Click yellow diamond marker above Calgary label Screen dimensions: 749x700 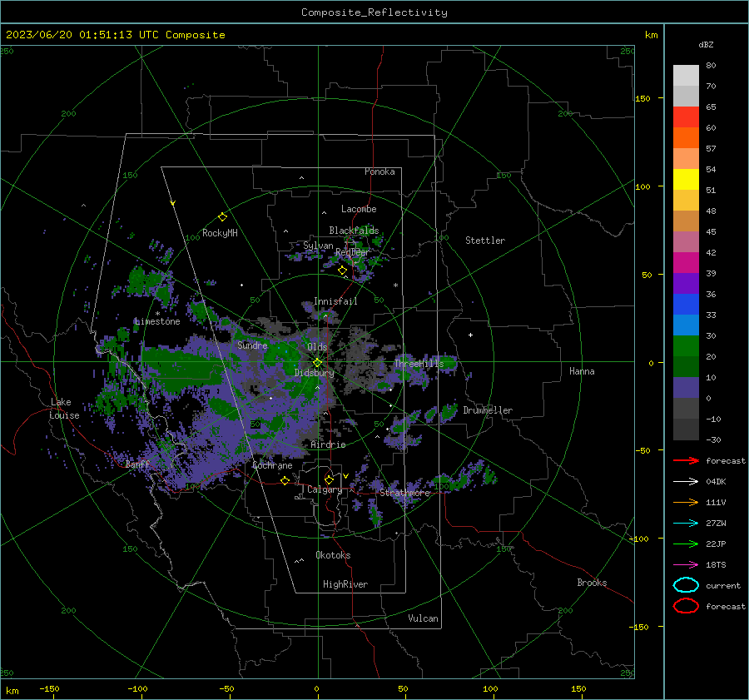(x=329, y=479)
